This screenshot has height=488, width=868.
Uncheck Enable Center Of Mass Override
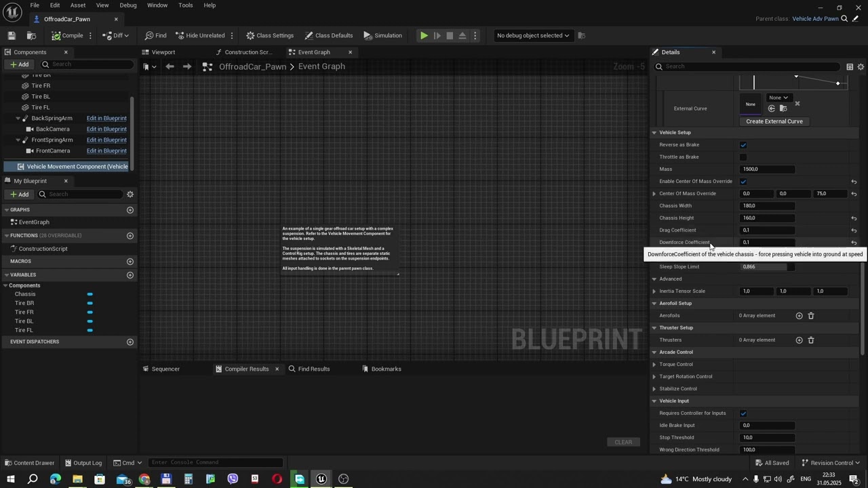pyautogui.click(x=743, y=182)
